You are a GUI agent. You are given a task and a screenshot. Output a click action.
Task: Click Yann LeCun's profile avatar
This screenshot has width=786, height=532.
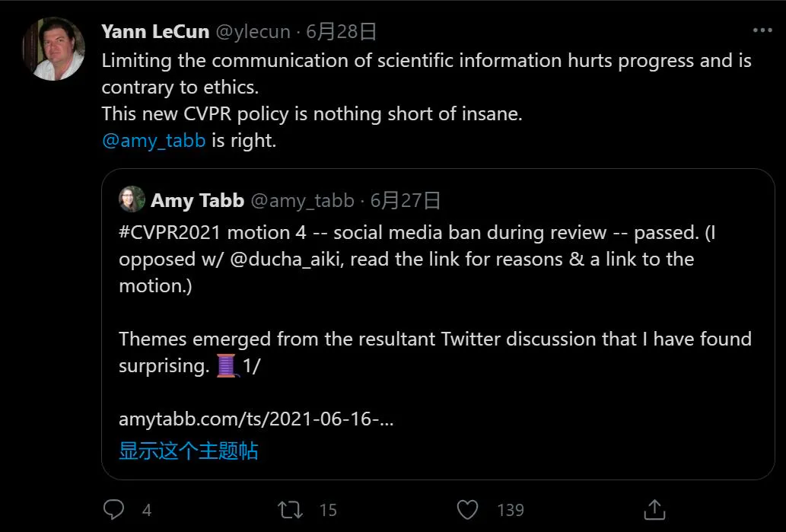click(53, 49)
